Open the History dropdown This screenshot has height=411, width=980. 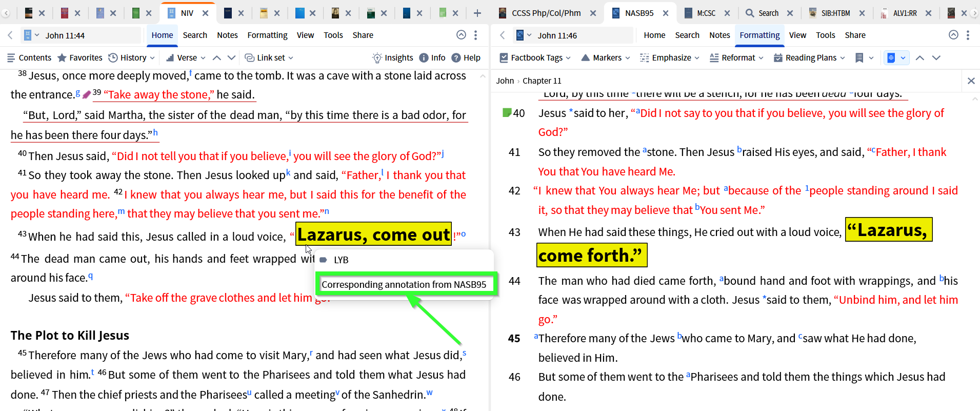coord(131,57)
